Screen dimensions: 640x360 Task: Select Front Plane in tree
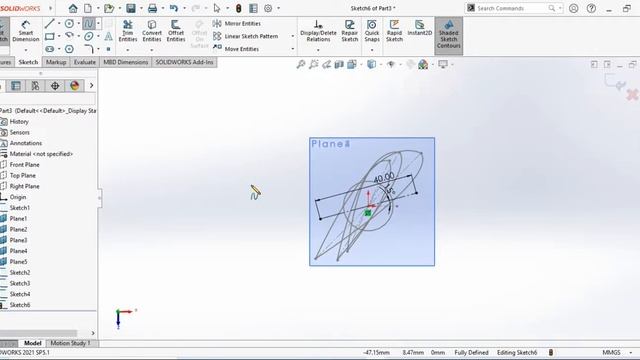click(x=24, y=164)
